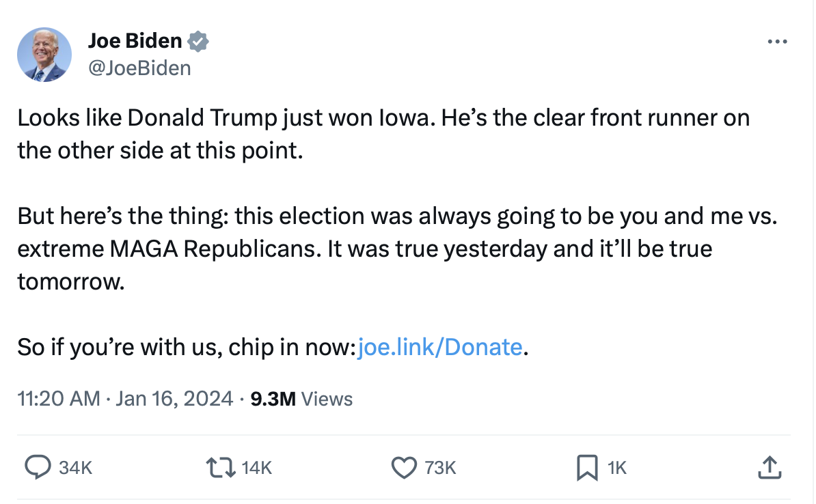Click the repost arrows icon

click(221, 467)
